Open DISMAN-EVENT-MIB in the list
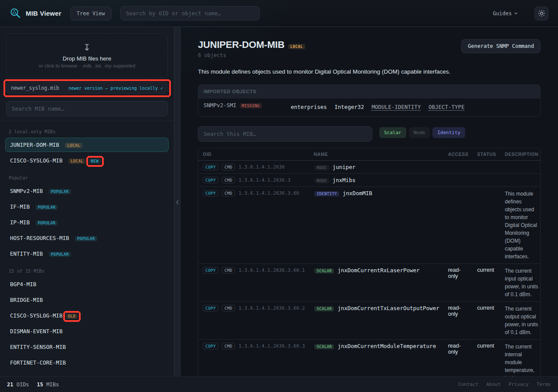Viewport: 558px width, 392px height. (x=87, y=331)
